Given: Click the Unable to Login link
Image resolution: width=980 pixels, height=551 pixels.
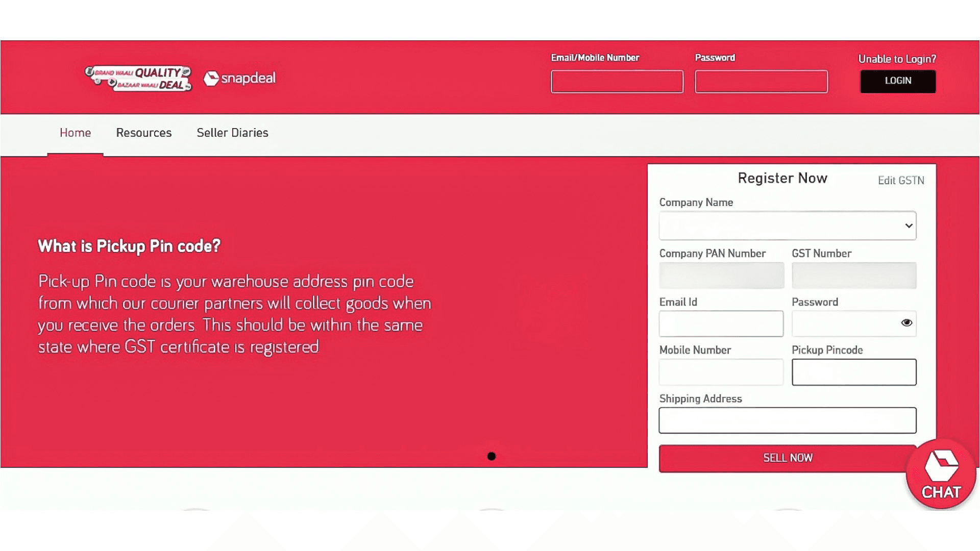Looking at the screenshot, I should pos(897,59).
